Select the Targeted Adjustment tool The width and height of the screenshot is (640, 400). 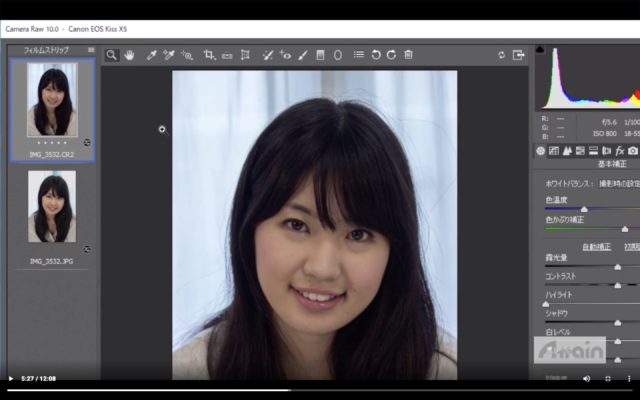coord(187,55)
